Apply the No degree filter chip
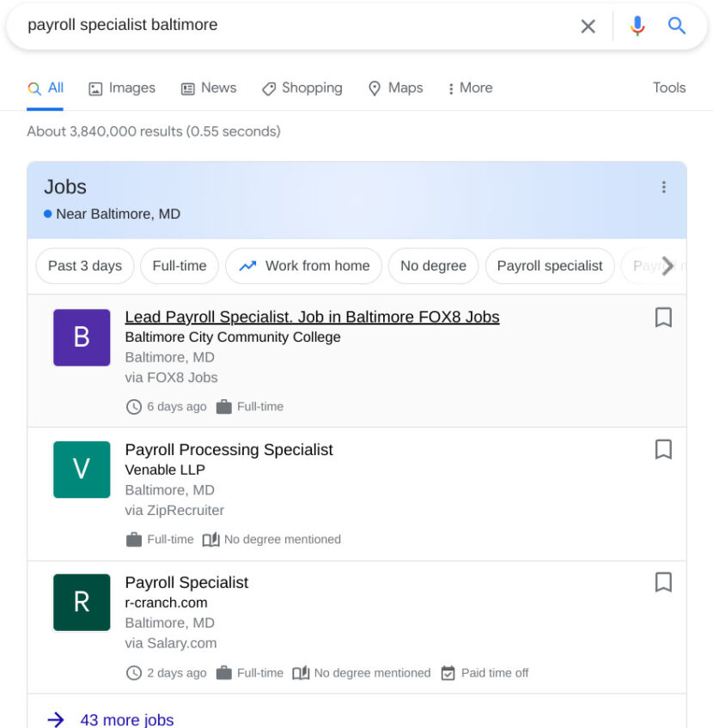This screenshot has height=728, width=713. 433,266
